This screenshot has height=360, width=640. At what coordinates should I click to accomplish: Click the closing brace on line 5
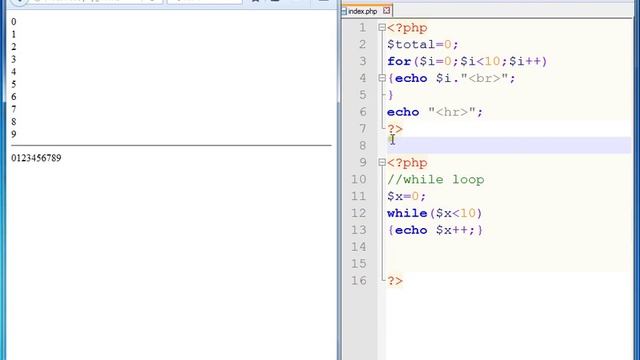pyautogui.click(x=391, y=95)
